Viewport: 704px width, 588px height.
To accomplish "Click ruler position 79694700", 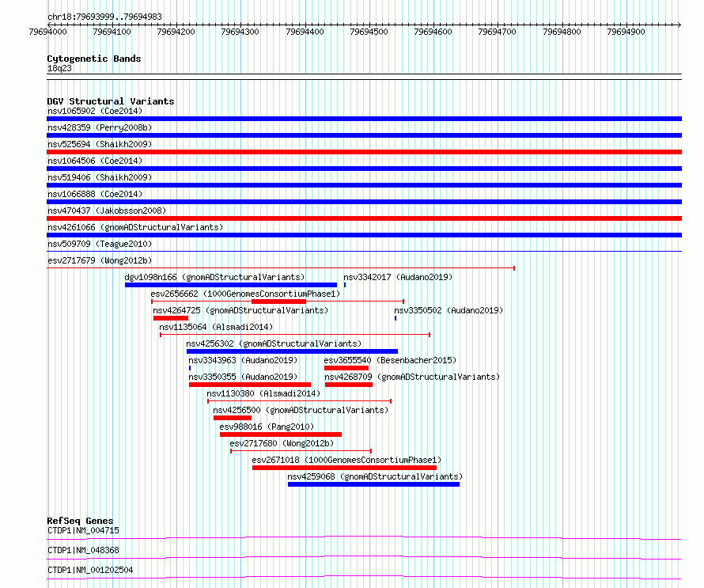I will pos(497,32).
